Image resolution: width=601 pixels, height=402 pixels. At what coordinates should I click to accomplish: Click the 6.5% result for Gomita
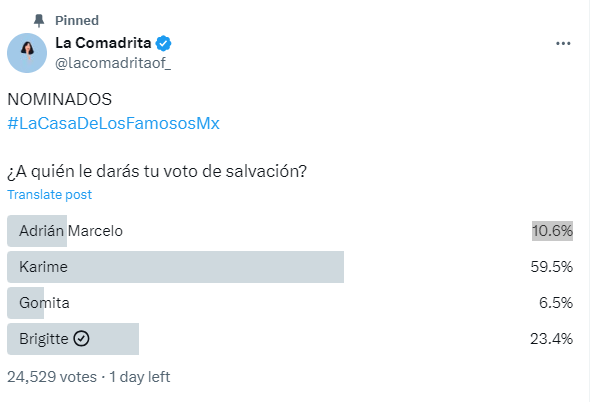click(555, 303)
